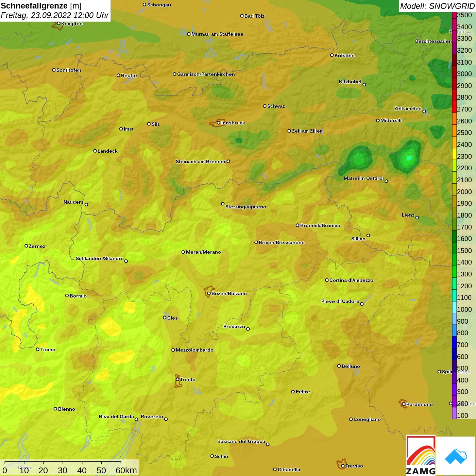Click the blue cloud logo beside ZAMG
This screenshot has width=476, height=476.
coord(456,456)
